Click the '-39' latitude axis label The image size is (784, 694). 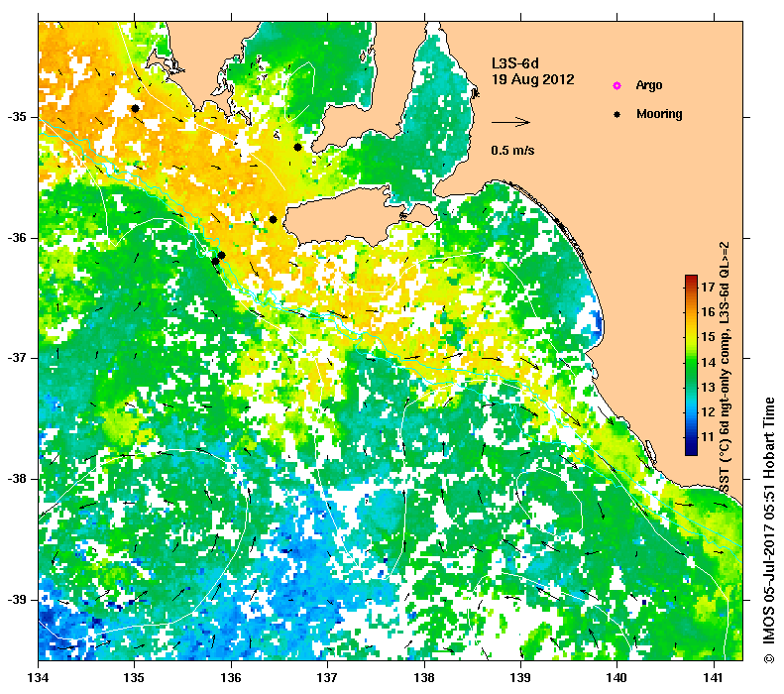click(x=17, y=600)
